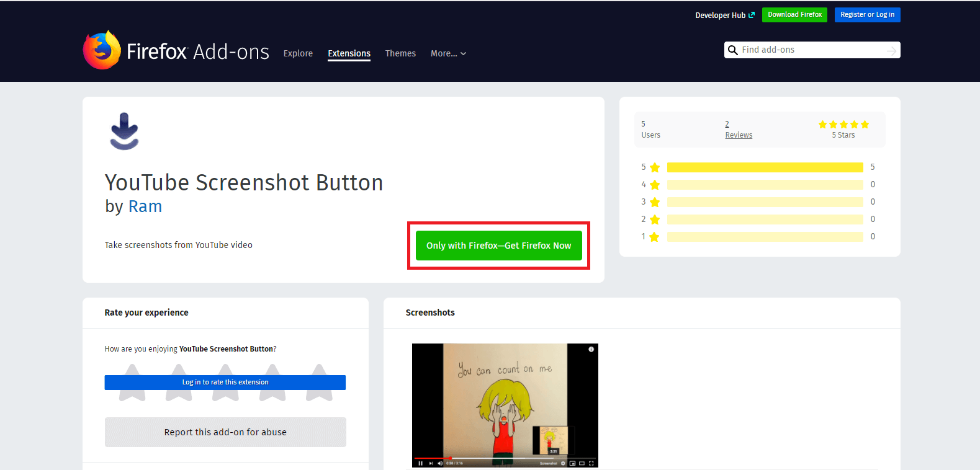The image size is (980, 470).
Task: Click the five yellow stars average rating
Action: (843, 125)
